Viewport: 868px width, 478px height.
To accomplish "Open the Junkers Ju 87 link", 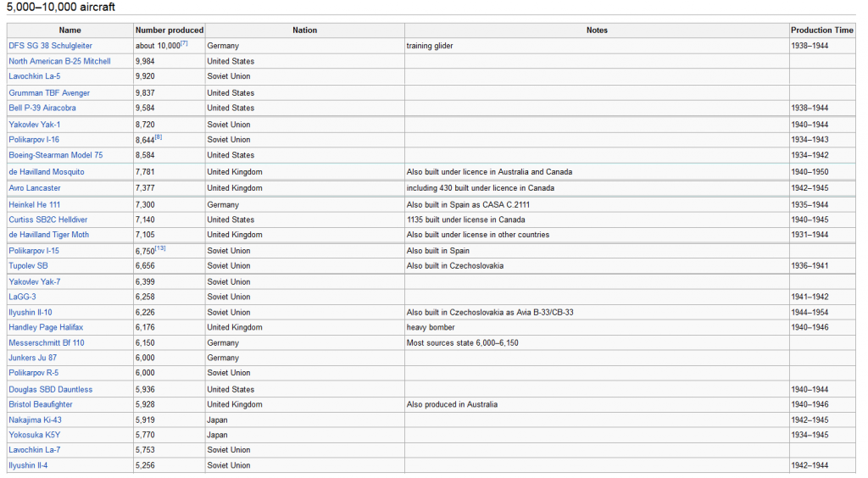I will coord(33,358).
